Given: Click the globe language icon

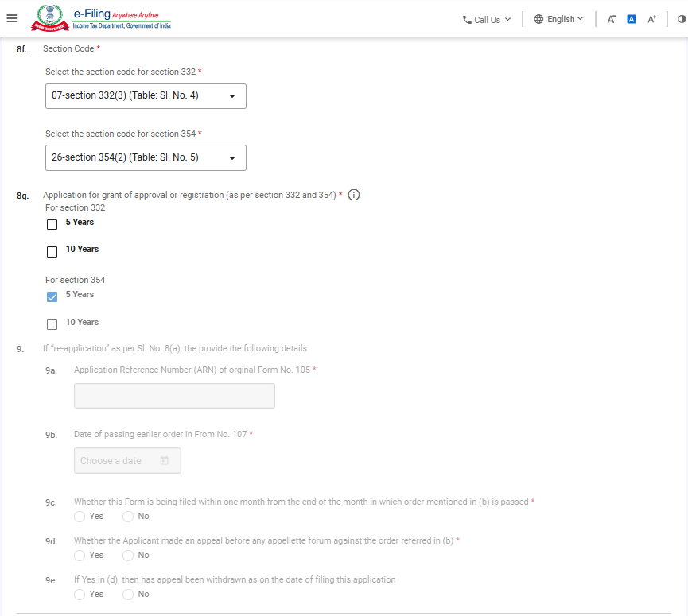Looking at the screenshot, I should pos(538,19).
